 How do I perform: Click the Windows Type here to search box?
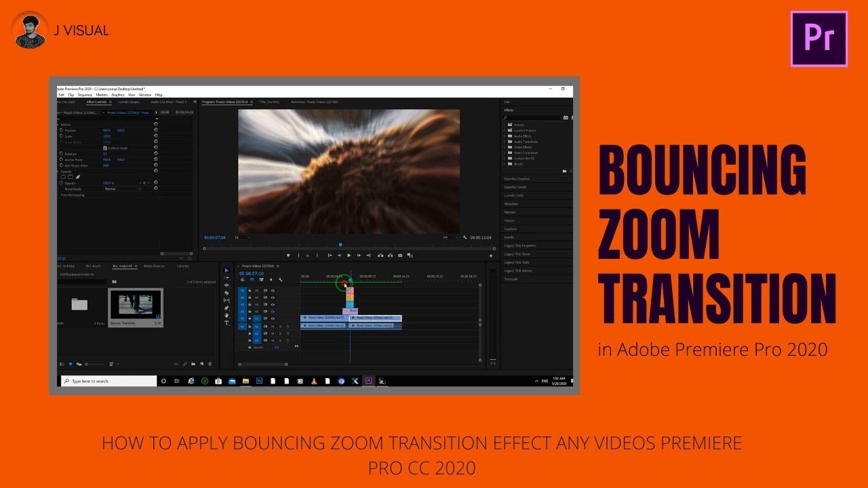[x=108, y=381]
